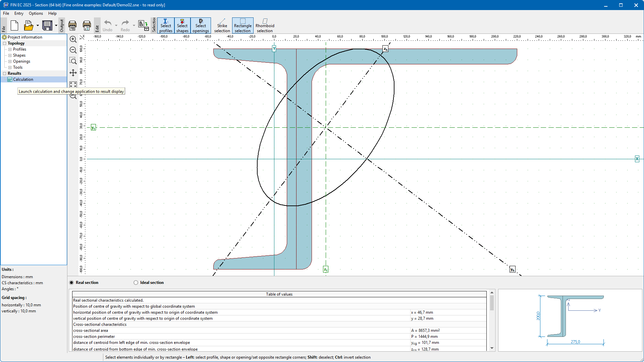The image size is (644, 362).
Task: Open the Options menu
Action: 36,13
